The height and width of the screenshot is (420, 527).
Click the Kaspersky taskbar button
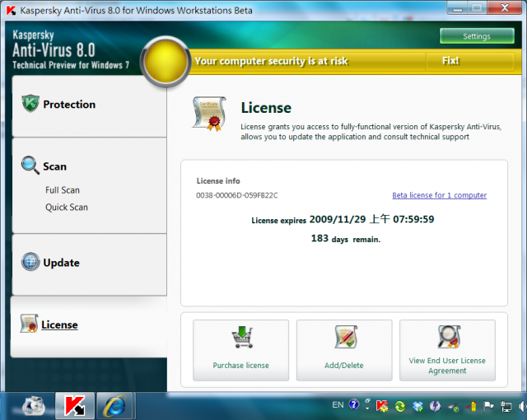coord(75,406)
